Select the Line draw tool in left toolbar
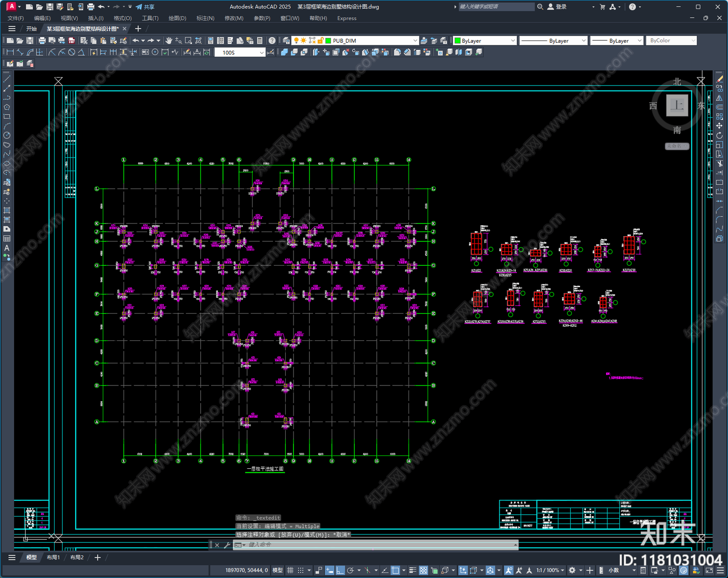Viewport: 728px width, 578px height. [x=7, y=79]
